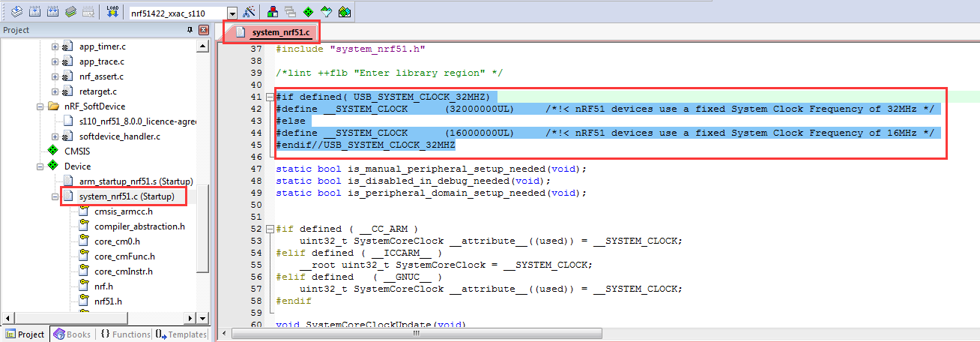
Task: Select app_trace.c in project tree
Action: [x=102, y=61]
